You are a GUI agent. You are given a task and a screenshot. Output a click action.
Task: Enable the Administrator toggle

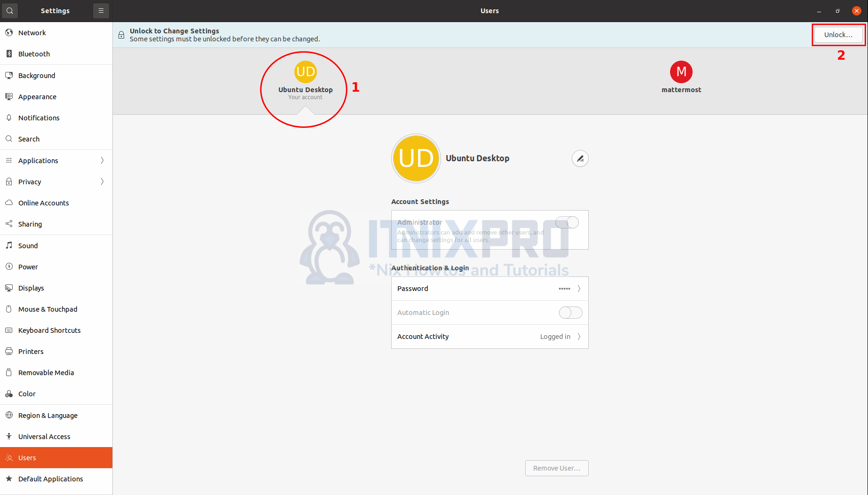(x=567, y=222)
